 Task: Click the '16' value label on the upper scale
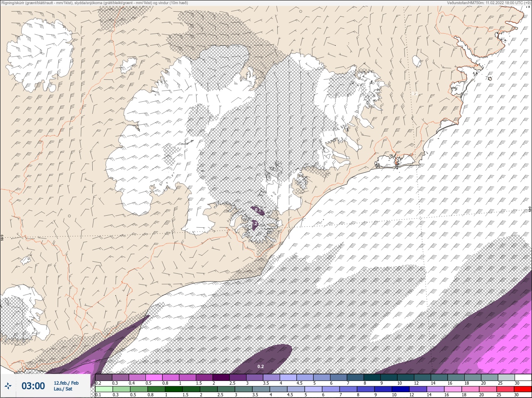tap(450, 383)
